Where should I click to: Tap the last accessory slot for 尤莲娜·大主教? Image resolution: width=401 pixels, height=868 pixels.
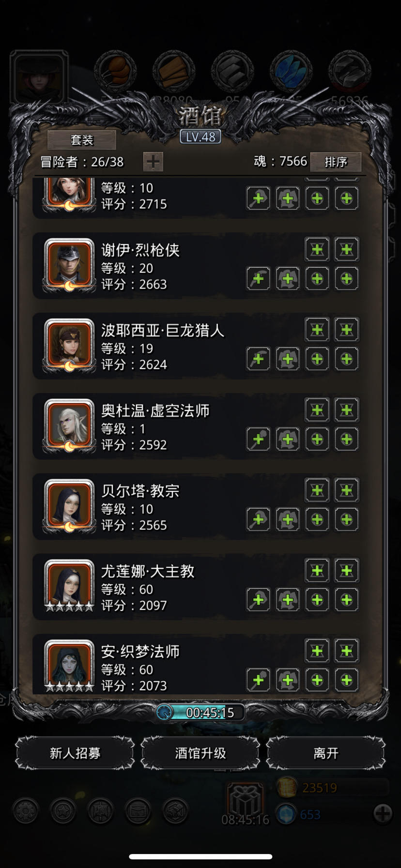click(347, 600)
